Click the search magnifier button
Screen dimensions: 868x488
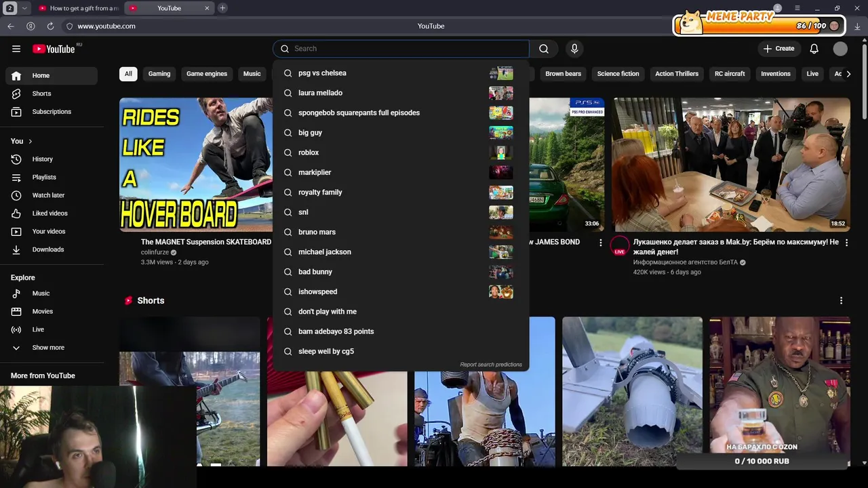544,49
